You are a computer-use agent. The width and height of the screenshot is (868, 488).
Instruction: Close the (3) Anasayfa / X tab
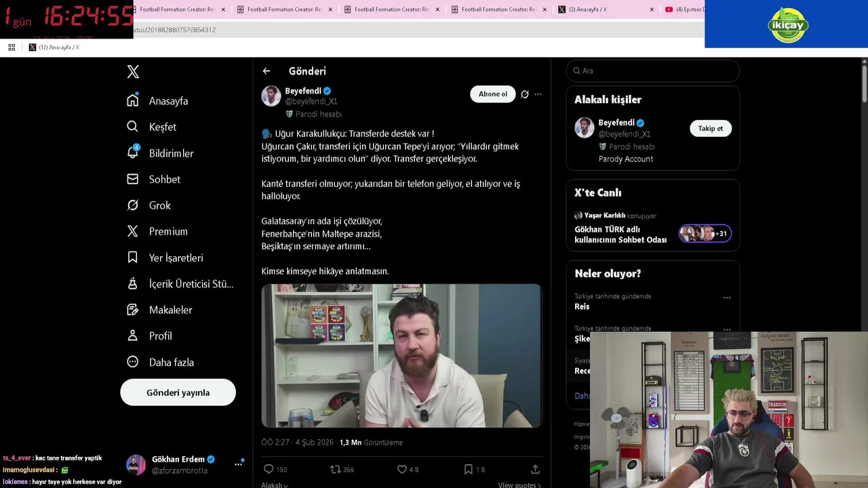point(652,9)
